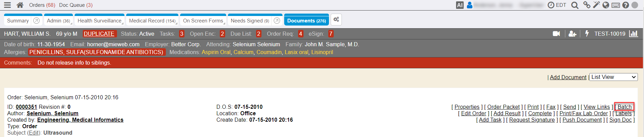Screen dimensions: 644x137
Task: Start a video call with camera icon
Action: click(557, 34)
